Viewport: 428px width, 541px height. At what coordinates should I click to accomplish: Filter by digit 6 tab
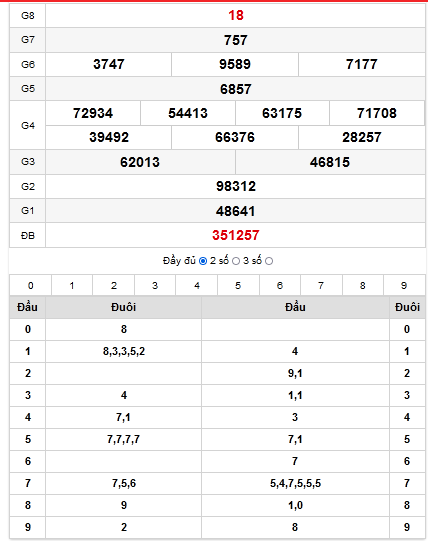click(280, 285)
